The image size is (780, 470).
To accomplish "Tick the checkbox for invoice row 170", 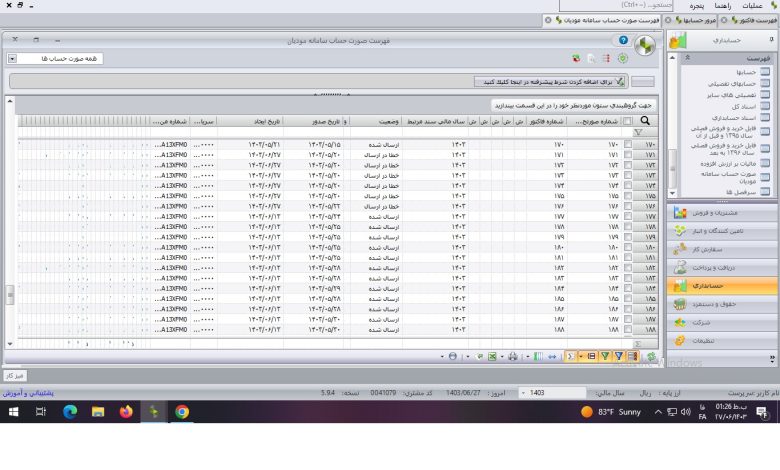I will point(627,145).
